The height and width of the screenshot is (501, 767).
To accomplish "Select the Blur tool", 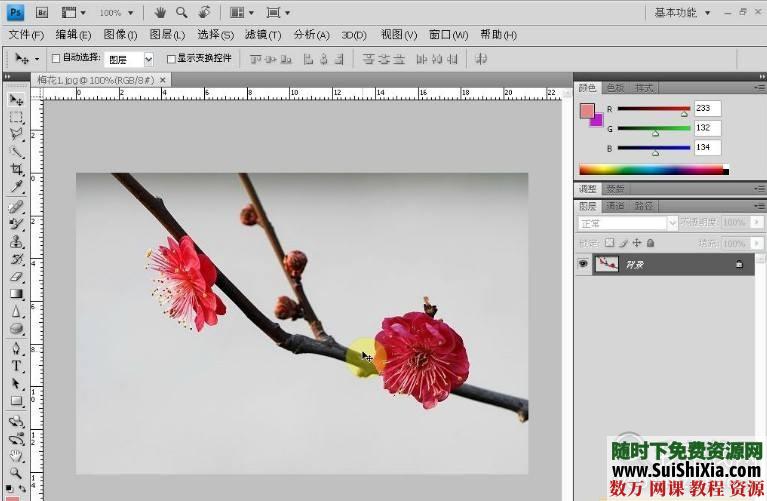I will pyautogui.click(x=16, y=312).
